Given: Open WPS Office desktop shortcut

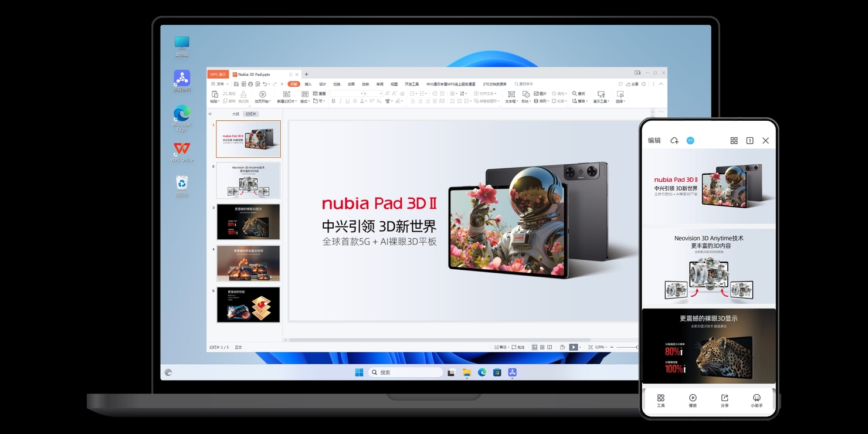Looking at the screenshot, I should point(182,152).
